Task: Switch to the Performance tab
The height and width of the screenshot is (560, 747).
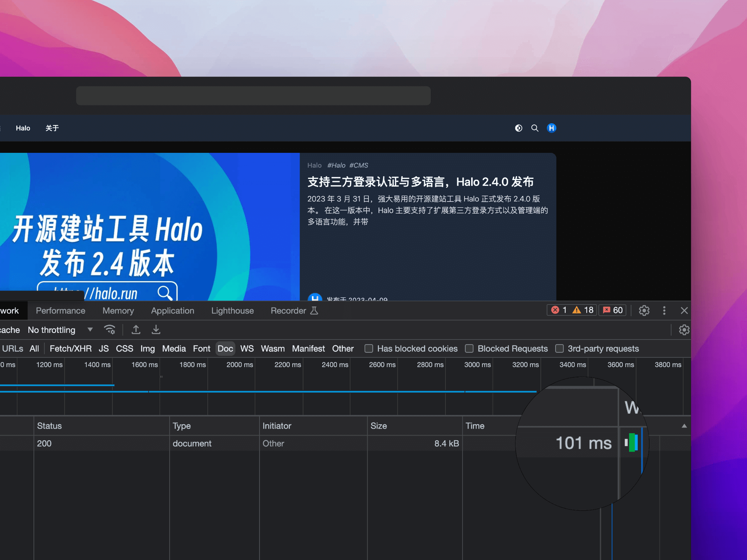Action: tap(60, 311)
